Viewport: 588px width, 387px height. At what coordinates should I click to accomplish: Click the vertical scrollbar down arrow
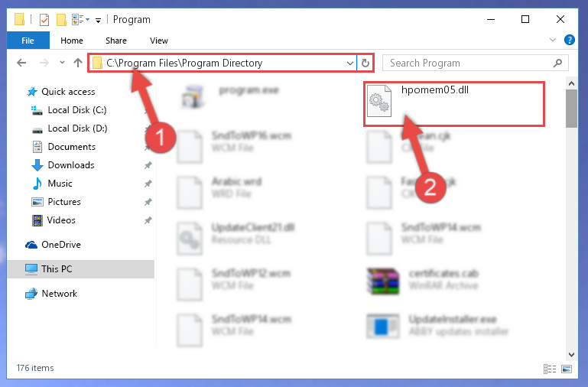coord(571,354)
